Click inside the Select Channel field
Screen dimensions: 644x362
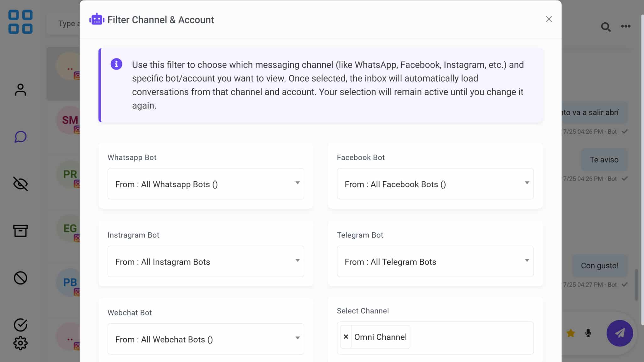point(472,338)
